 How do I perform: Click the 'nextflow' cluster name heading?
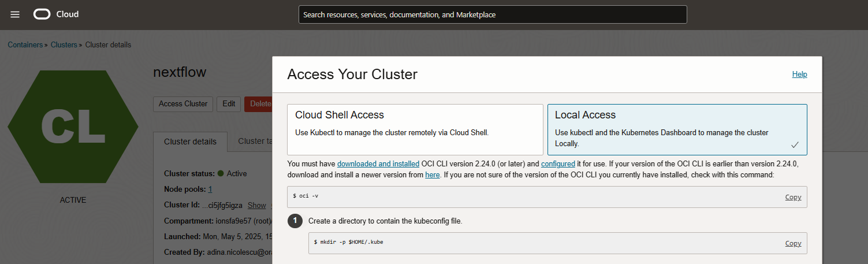point(180,72)
